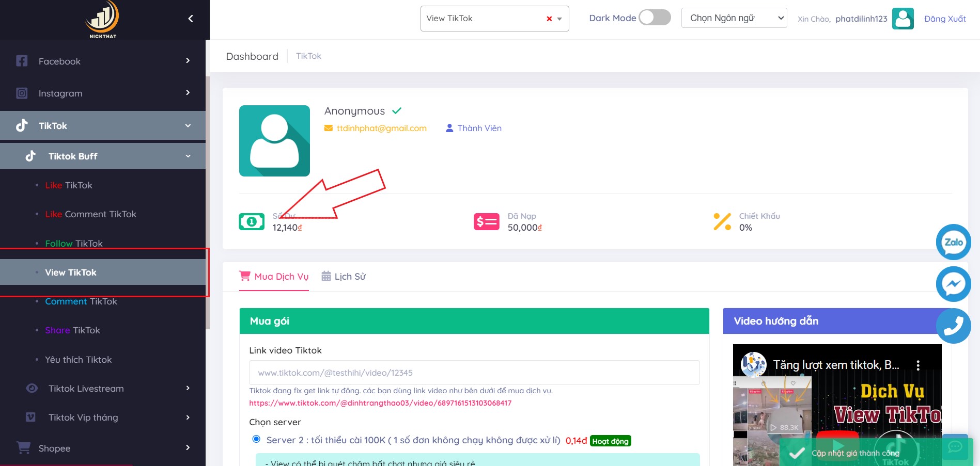Expand the Facebook menu
Image resolution: width=980 pixels, height=466 pixels.
coord(188,60)
